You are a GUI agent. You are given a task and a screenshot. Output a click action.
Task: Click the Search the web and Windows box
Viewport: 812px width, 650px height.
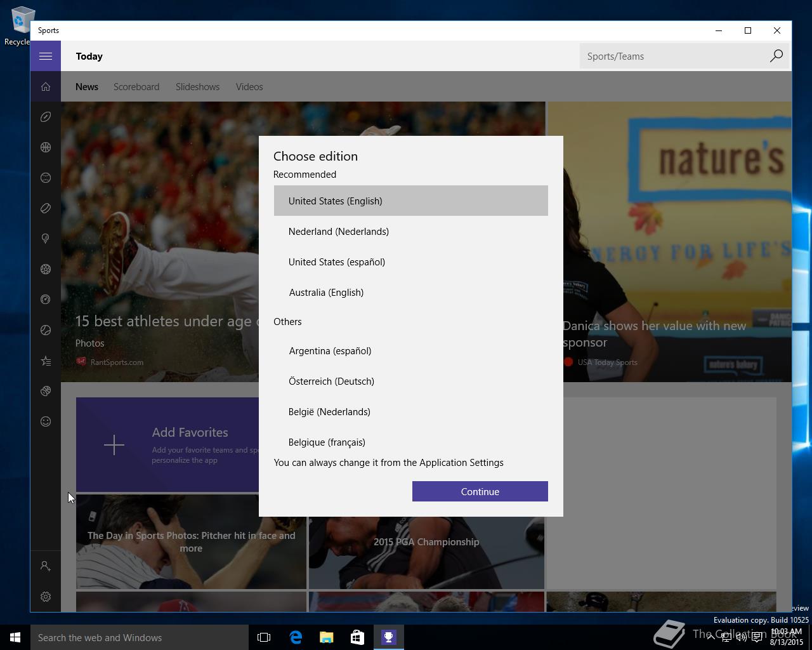[x=140, y=637]
